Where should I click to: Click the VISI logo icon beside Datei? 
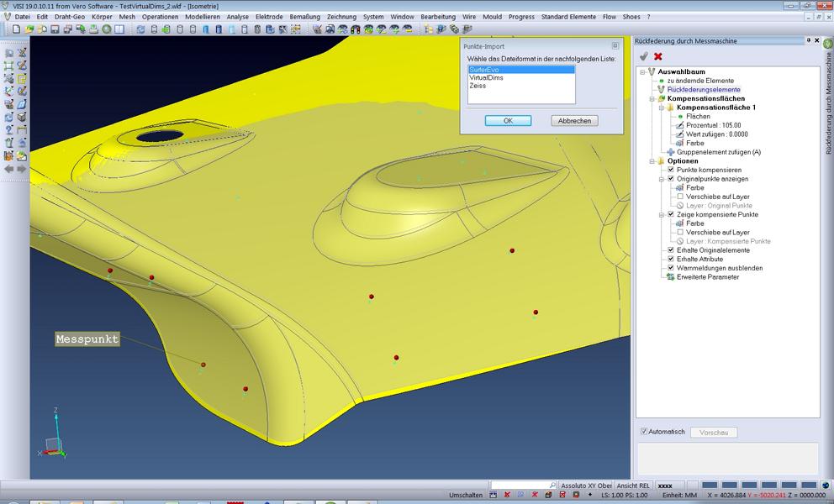[7, 17]
